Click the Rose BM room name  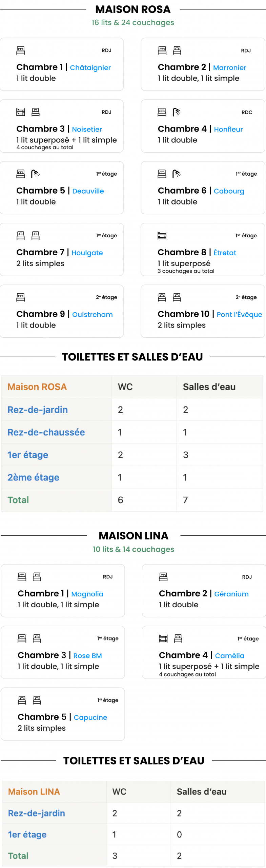[x=87, y=656]
